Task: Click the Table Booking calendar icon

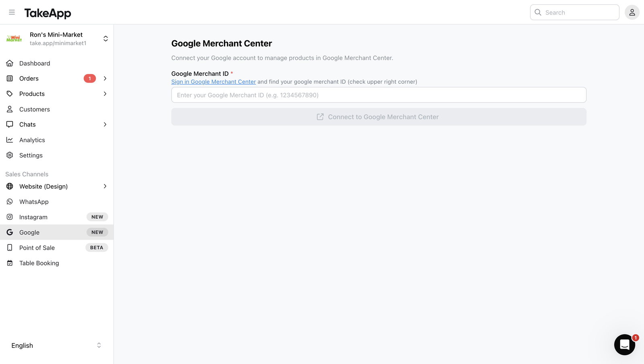Action: coord(10,263)
